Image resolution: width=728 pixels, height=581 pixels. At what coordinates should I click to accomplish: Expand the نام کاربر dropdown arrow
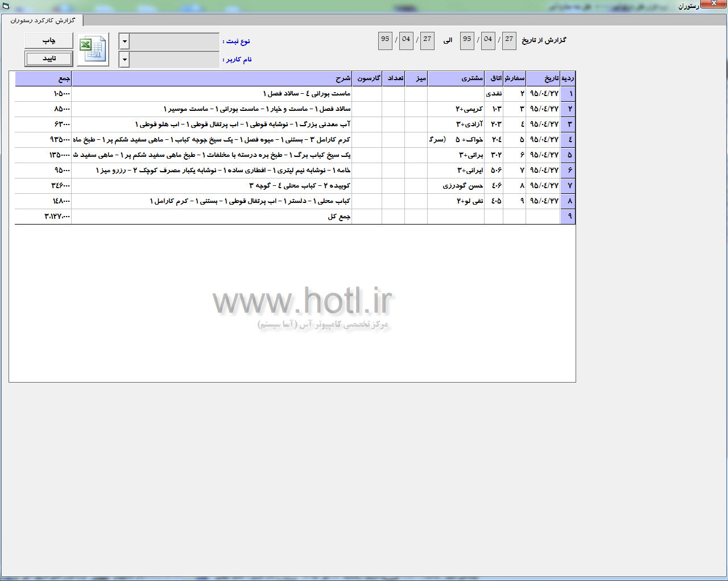click(125, 60)
